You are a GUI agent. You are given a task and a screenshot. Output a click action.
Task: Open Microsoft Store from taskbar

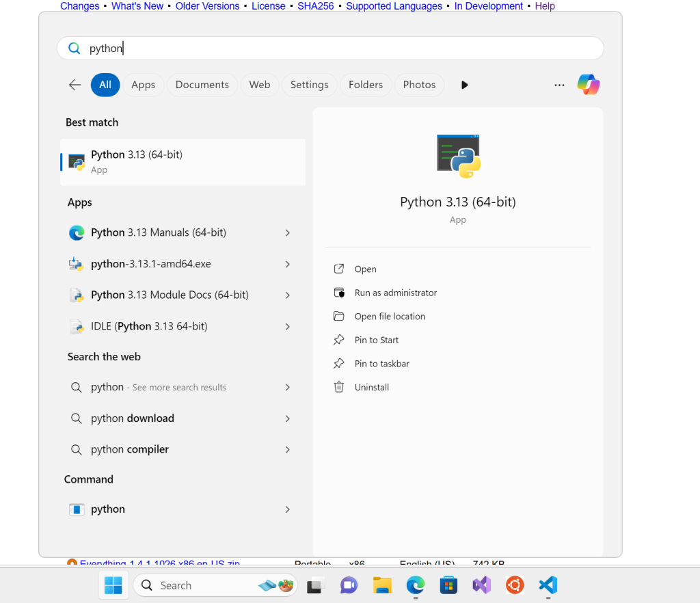point(448,585)
